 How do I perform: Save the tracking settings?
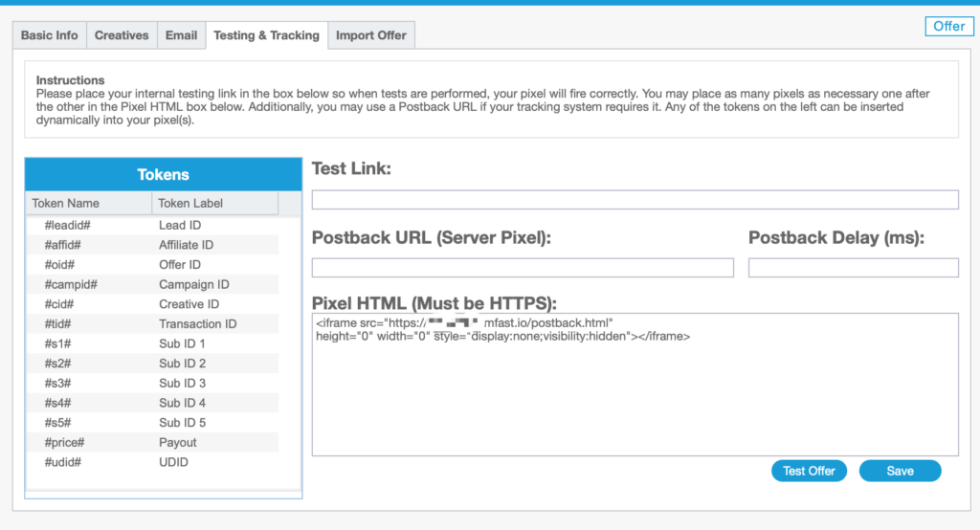[x=900, y=471]
